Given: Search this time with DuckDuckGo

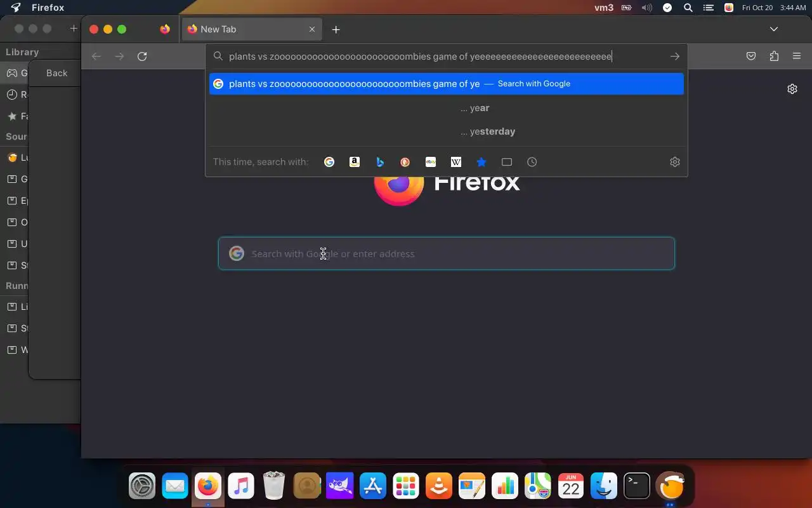Looking at the screenshot, I should [x=405, y=162].
